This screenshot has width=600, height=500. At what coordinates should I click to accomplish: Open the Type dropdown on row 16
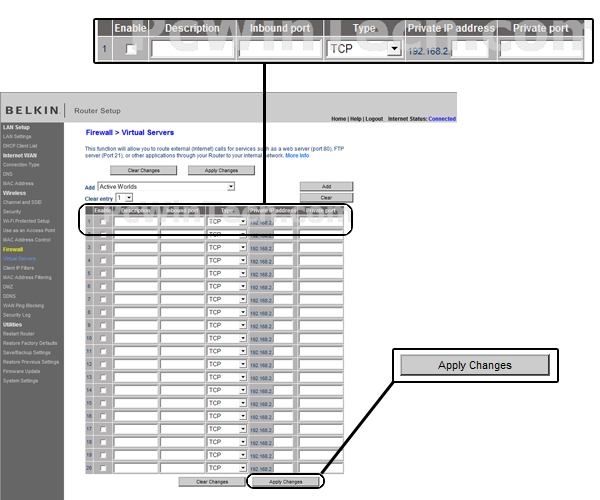pyautogui.click(x=227, y=416)
